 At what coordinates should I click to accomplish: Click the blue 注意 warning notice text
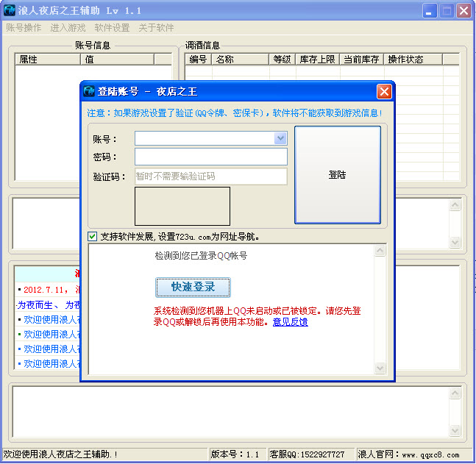coord(235,113)
